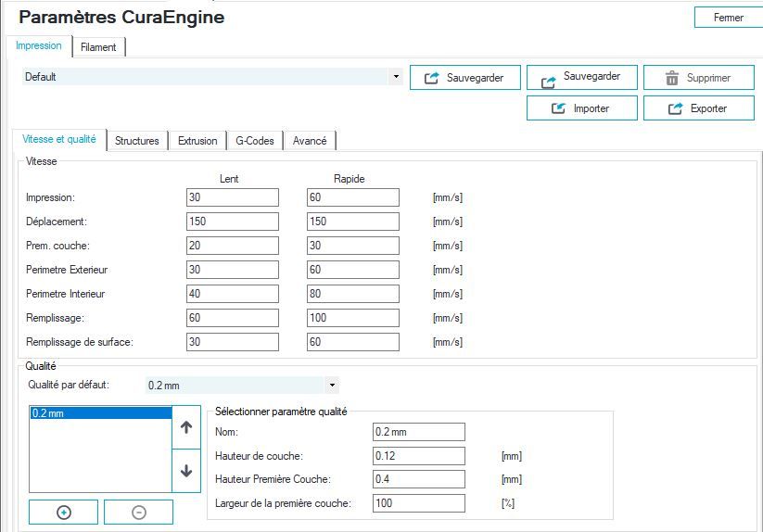This screenshot has width=763, height=532.
Task: Click the second Sauvegarder button
Action: click(x=581, y=78)
